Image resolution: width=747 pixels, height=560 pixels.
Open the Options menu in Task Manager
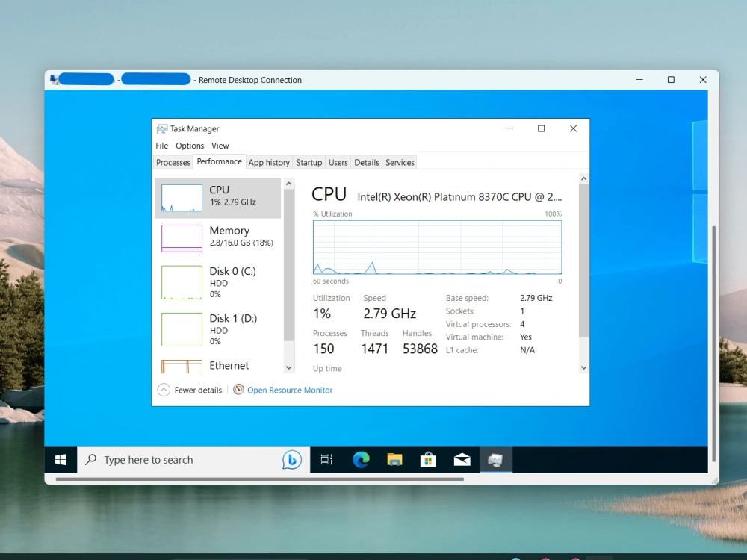point(189,146)
